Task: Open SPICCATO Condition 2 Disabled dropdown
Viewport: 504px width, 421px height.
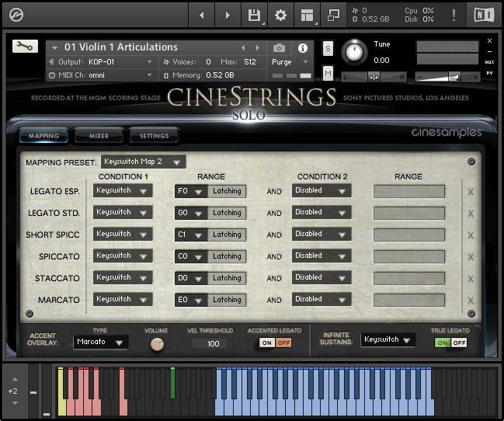Action: (322, 256)
